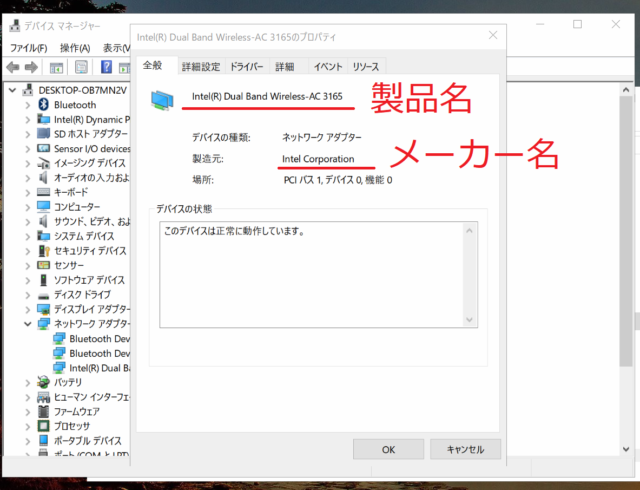
Task: Switch to the ドライバー tab
Action: coord(247,67)
